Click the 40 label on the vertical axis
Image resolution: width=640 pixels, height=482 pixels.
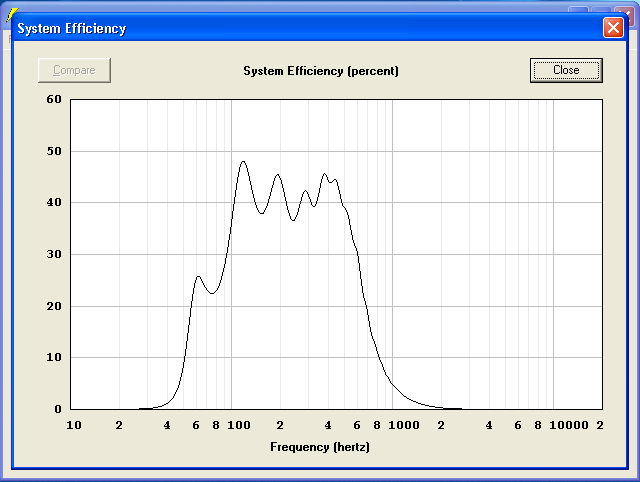point(54,202)
